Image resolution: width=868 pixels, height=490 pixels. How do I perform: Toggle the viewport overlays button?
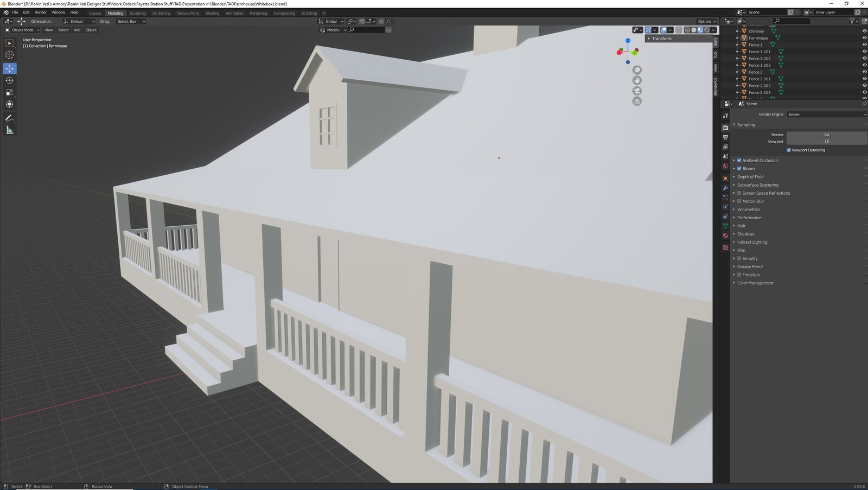[x=663, y=30]
